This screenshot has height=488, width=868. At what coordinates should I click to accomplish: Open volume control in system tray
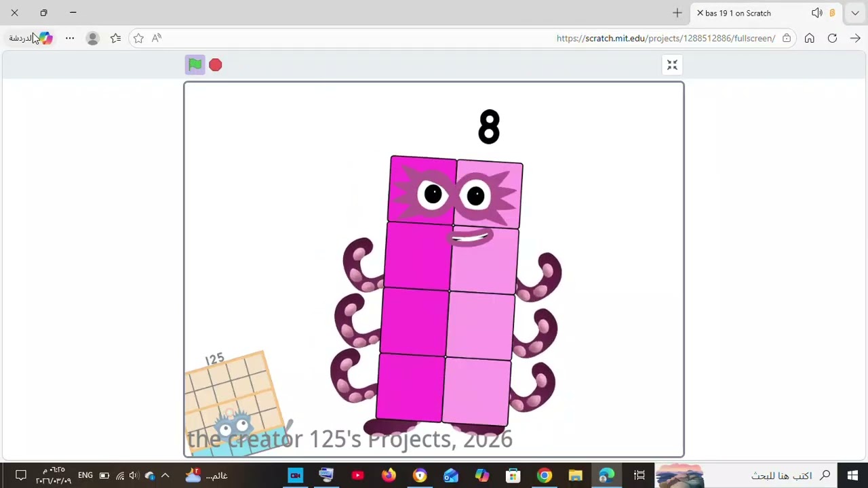[134, 476]
